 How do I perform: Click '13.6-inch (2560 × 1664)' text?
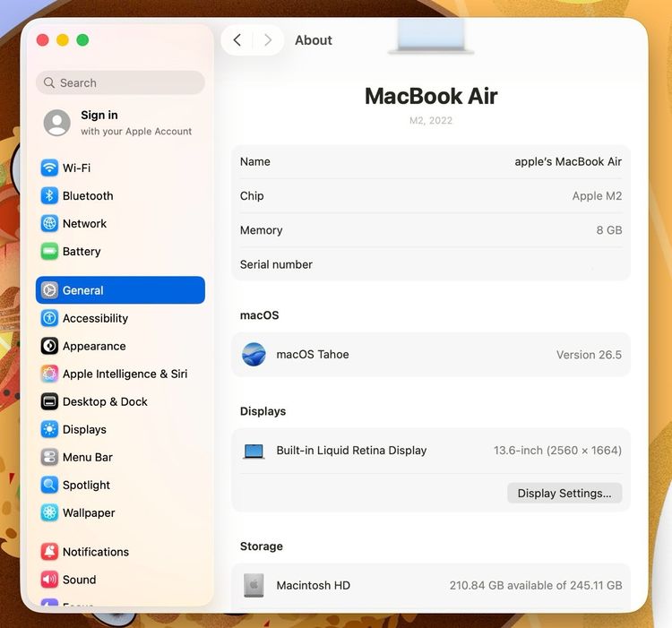point(557,451)
